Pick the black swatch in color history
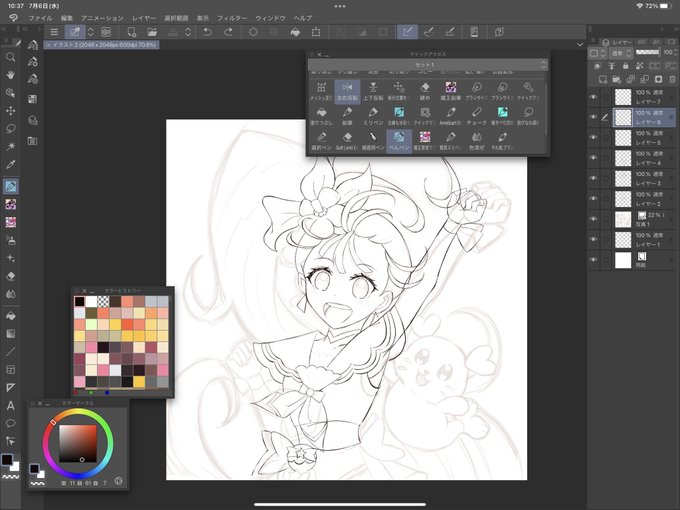The image size is (680, 510). pyautogui.click(x=79, y=301)
